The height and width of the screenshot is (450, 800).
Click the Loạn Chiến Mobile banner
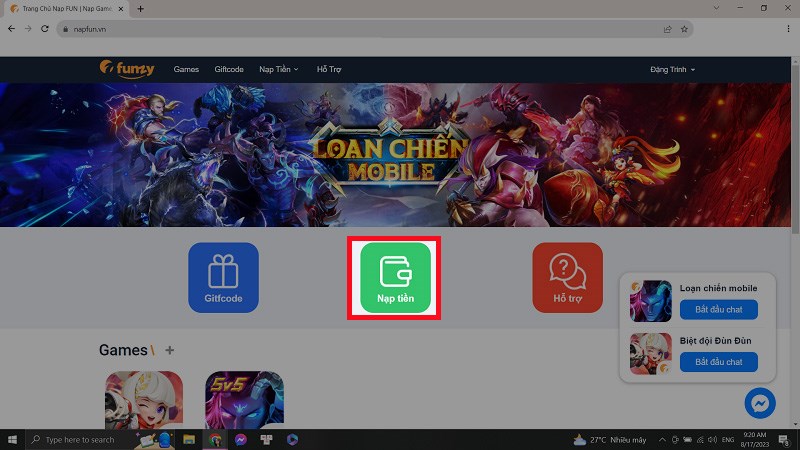(395, 155)
